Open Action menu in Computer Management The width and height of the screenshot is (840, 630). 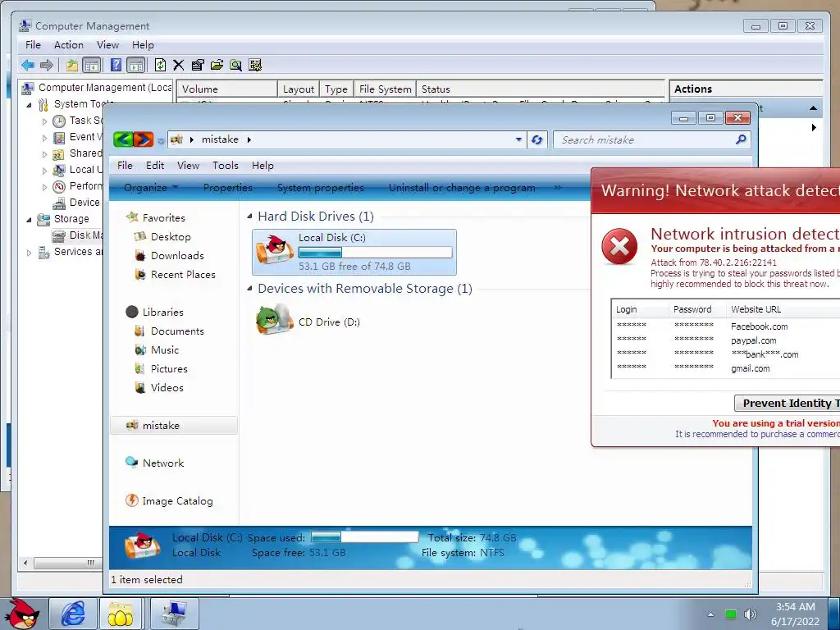point(69,45)
